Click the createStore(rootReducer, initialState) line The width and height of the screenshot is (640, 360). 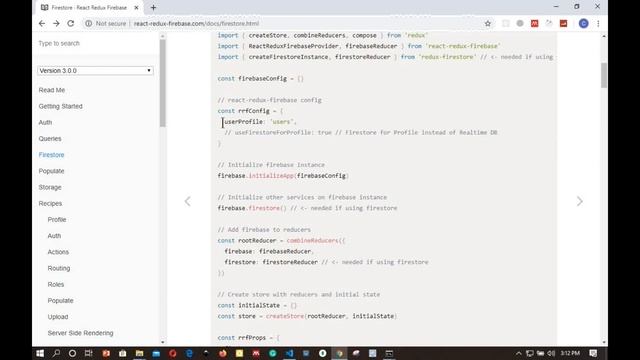coord(307,316)
